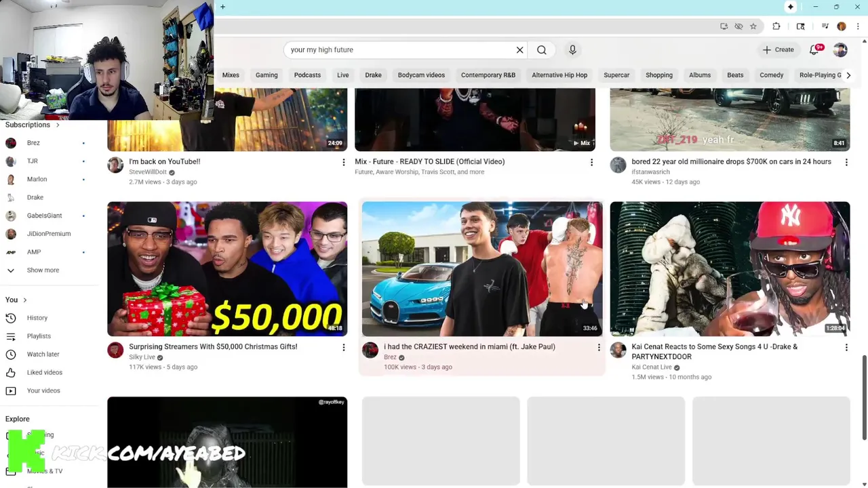Open blue Bugatti Miami video thumbnail
The height and width of the screenshot is (488, 868).
coord(482,268)
